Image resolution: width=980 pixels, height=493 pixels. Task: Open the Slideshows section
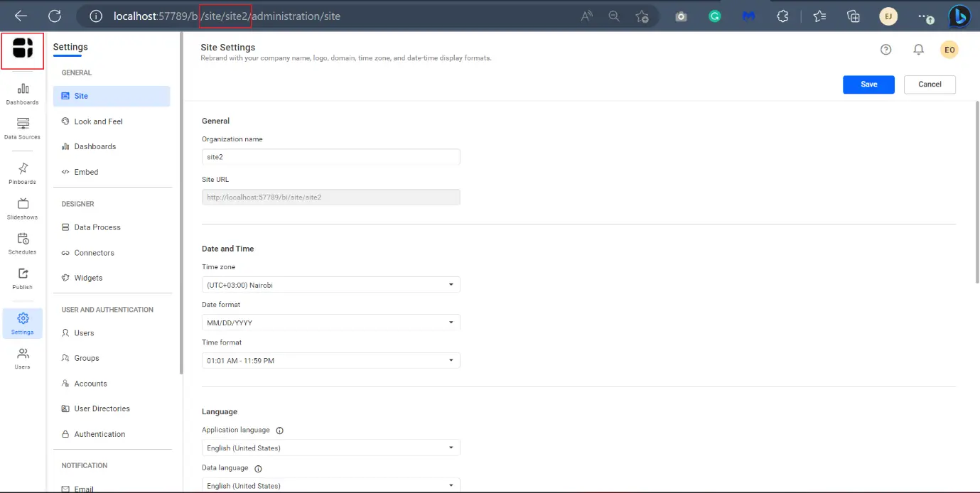(x=22, y=207)
